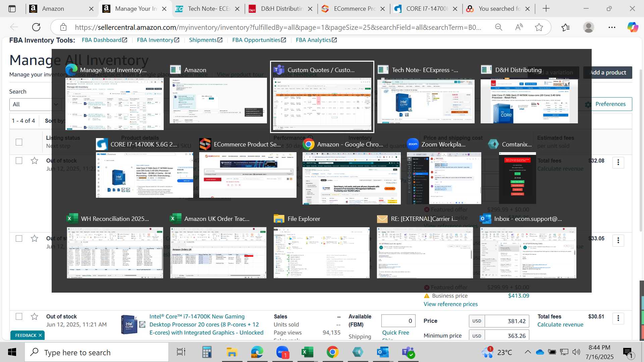Viewport: 644px width, 362px height.
Task: Show hidden system tray icons chevron
Action: pyautogui.click(x=528, y=352)
